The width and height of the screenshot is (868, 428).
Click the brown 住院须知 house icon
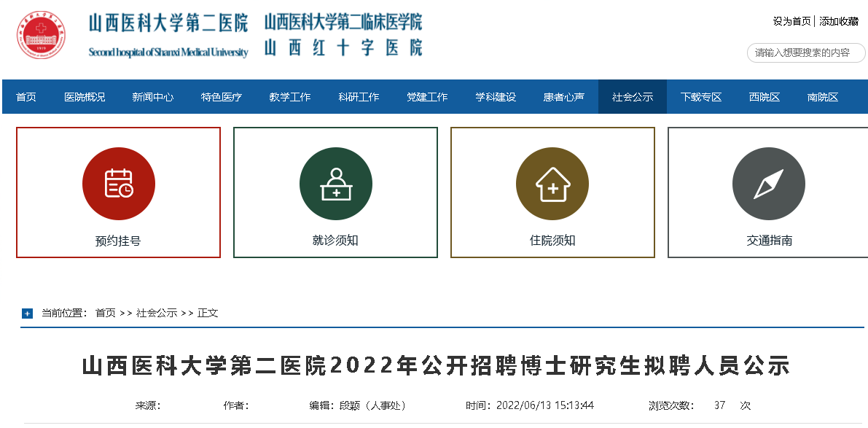[552, 184]
